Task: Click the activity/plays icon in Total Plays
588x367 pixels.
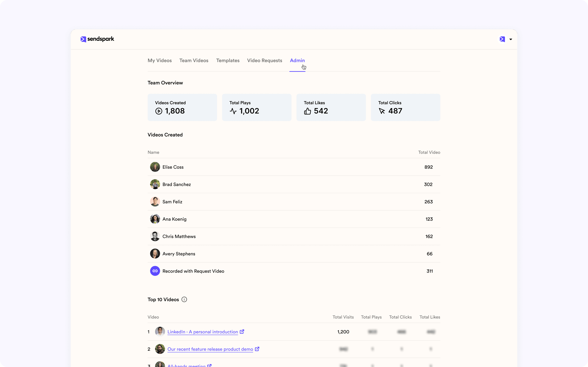Action: (x=233, y=111)
